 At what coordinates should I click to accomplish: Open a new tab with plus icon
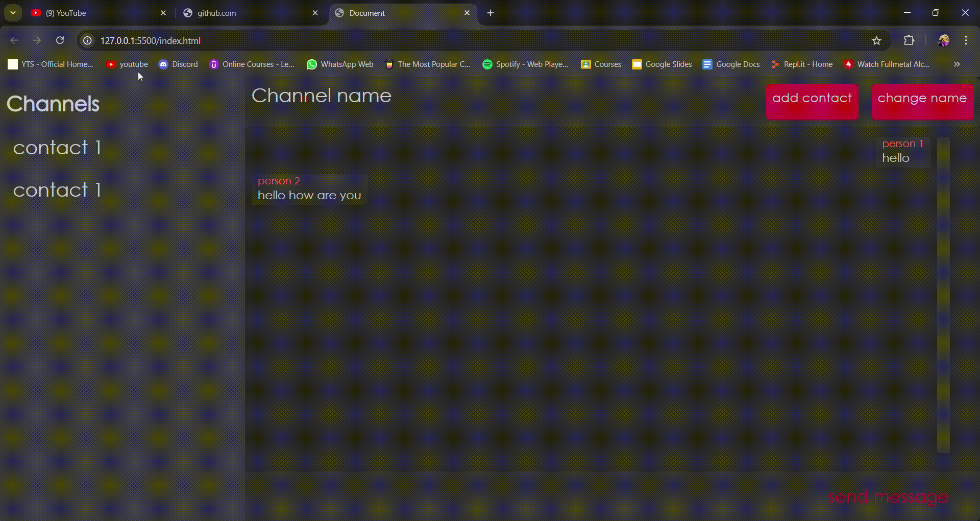tap(491, 13)
